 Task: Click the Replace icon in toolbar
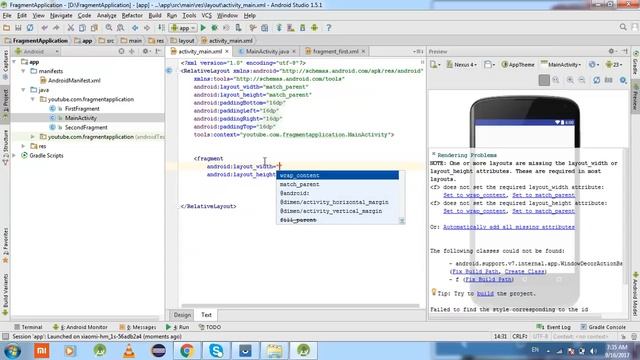tap(121, 28)
